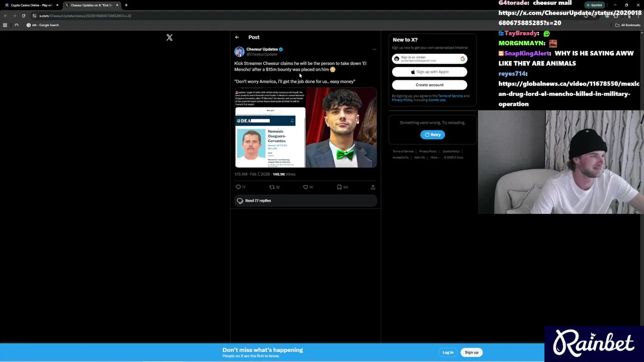
Task: Open footer Terms of Service link
Action: pos(403,151)
